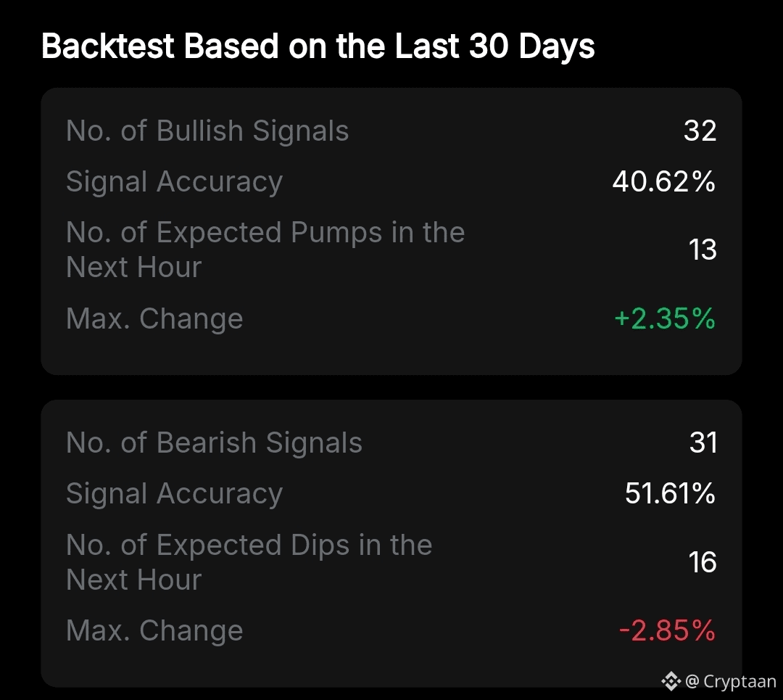The height and width of the screenshot is (700, 783).
Task: Click the No. of Bearish Signals label
Action: (x=214, y=443)
